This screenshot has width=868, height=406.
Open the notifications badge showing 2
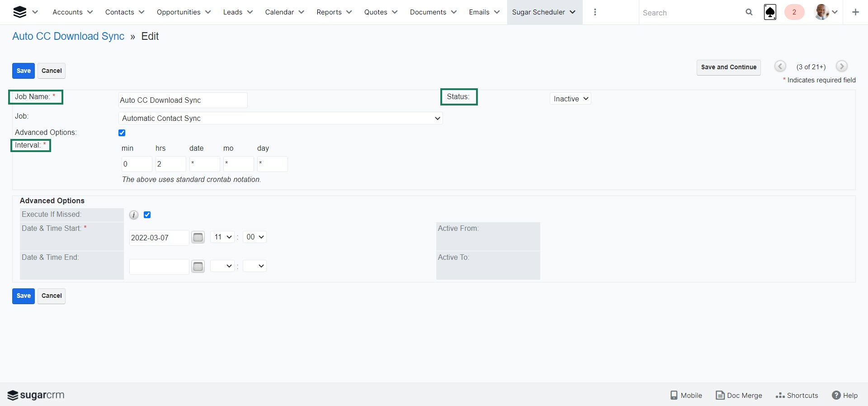point(794,12)
